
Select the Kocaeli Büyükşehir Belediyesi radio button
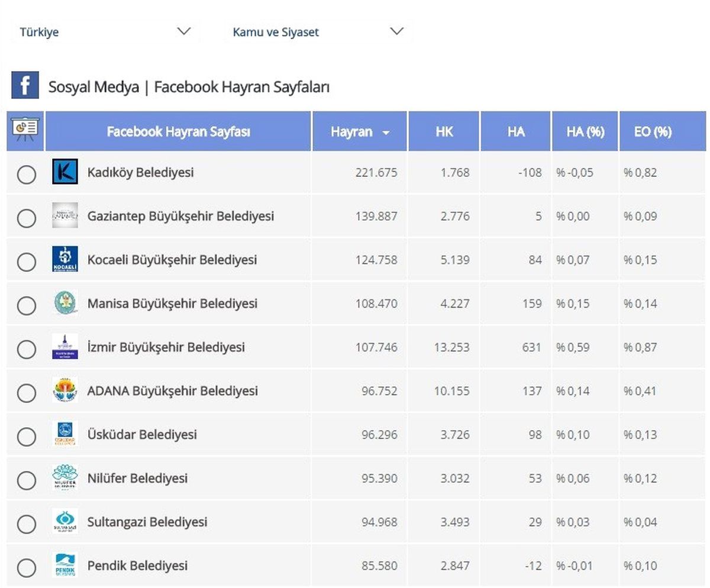(26, 262)
